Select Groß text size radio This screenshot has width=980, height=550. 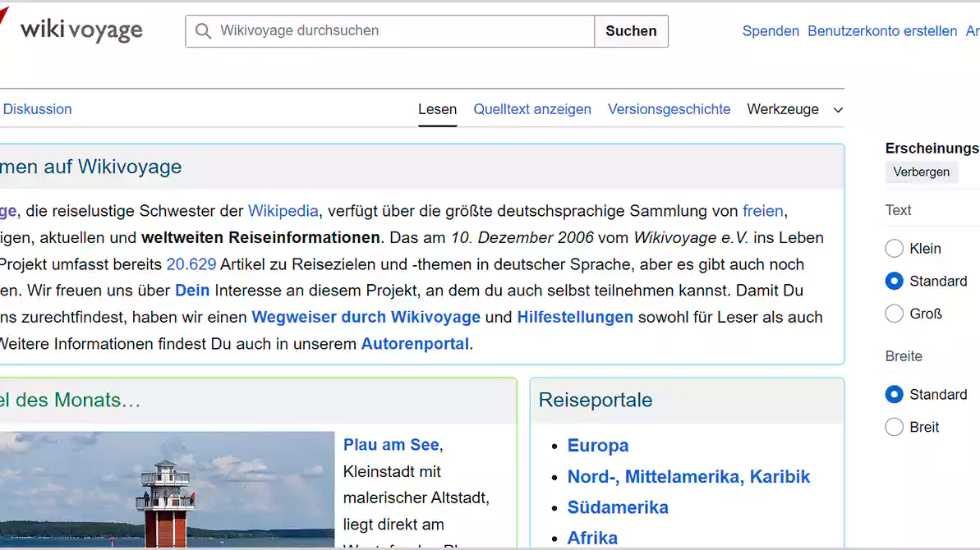pos(895,314)
